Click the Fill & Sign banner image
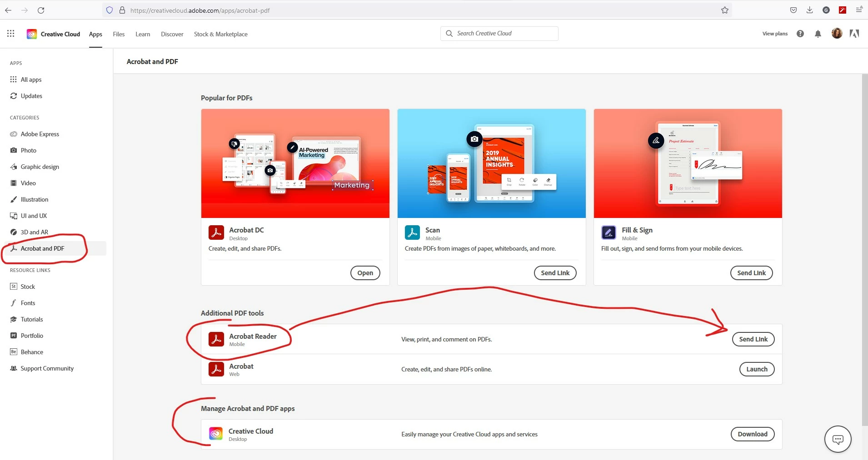Screen dimensions: 868x460 click(688, 163)
